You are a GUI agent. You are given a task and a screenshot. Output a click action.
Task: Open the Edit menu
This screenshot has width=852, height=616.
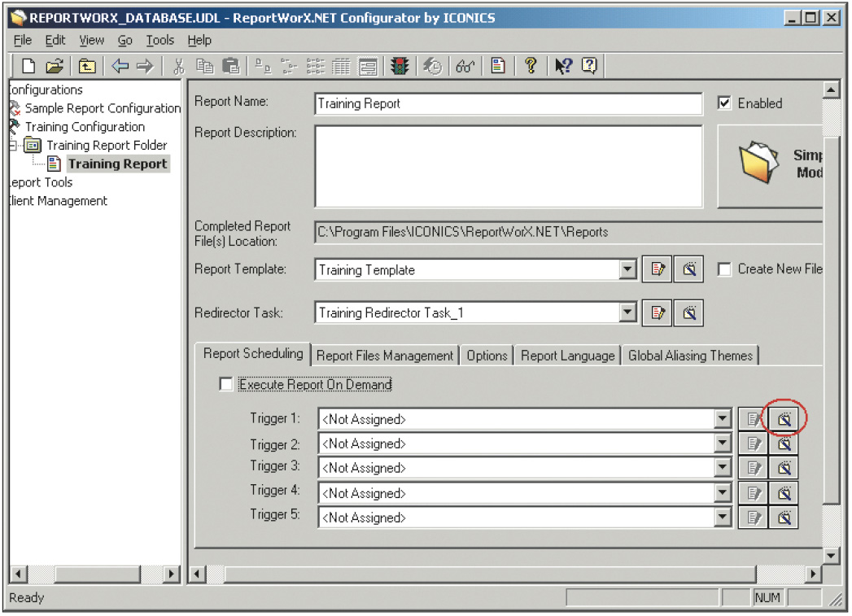coord(55,40)
